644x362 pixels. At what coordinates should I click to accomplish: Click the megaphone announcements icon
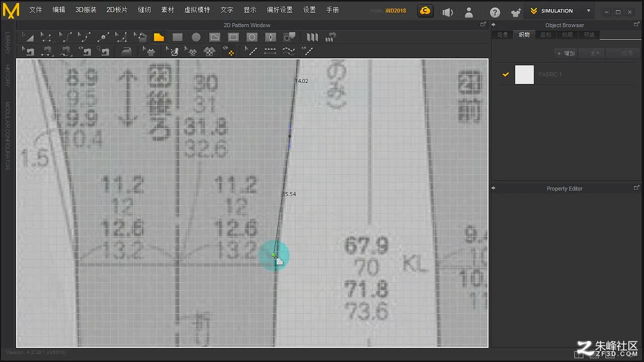pyautogui.click(x=447, y=12)
